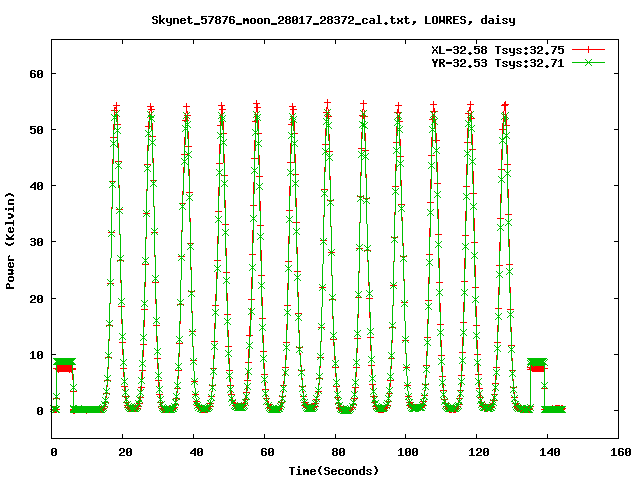The height and width of the screenshot is (480, 640).
Task: Click x-axis tick label 60
Action: point(267,452)
